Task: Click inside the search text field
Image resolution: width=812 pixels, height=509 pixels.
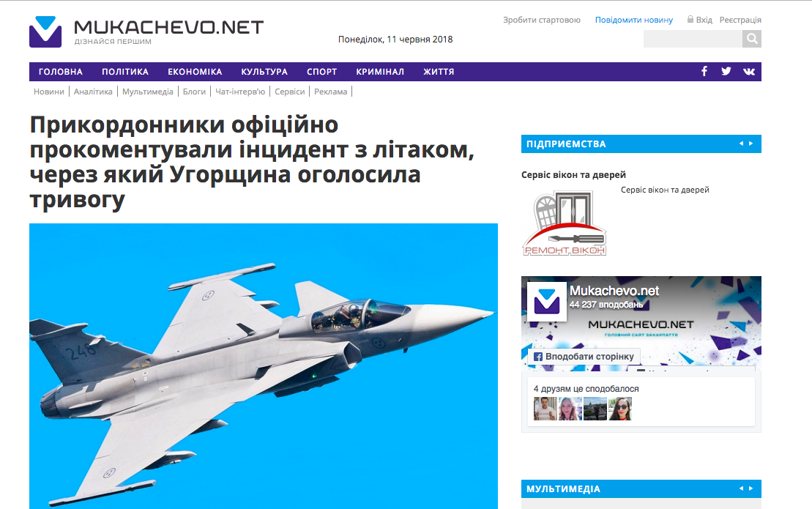Action: tap(693, 39)
